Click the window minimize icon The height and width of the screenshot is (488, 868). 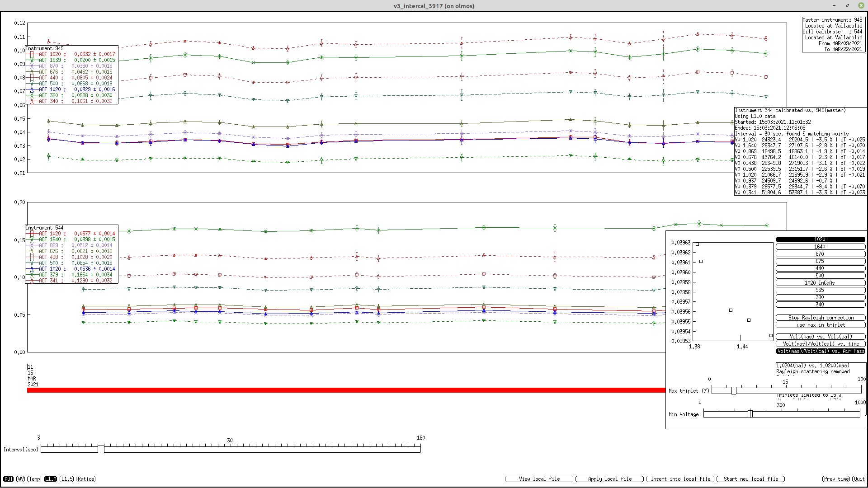tap(834, 5)
